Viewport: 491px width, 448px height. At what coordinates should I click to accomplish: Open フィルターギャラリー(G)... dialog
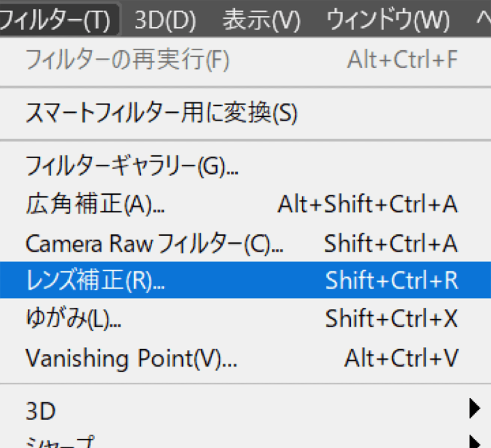[x=245, y=166]
